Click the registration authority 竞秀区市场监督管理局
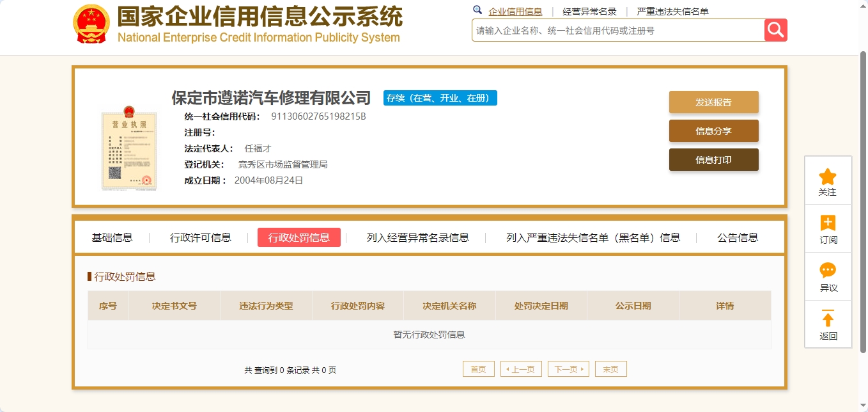 pos(283,164)
